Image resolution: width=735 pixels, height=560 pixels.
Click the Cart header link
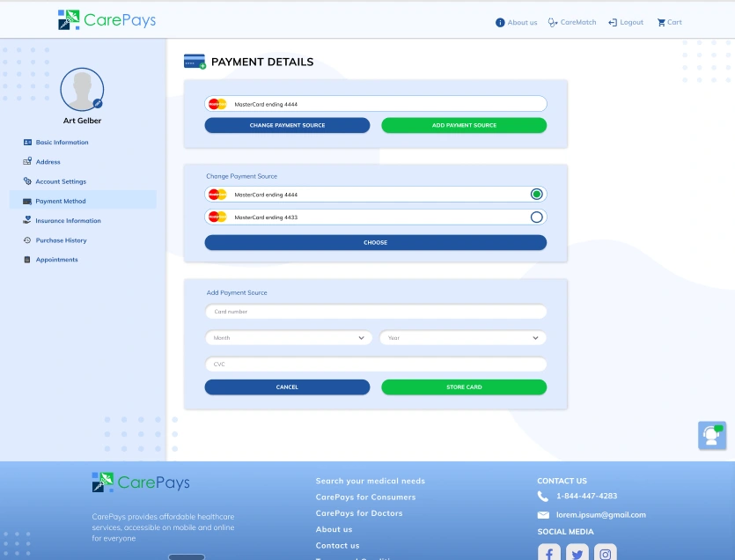coord(674,22)
